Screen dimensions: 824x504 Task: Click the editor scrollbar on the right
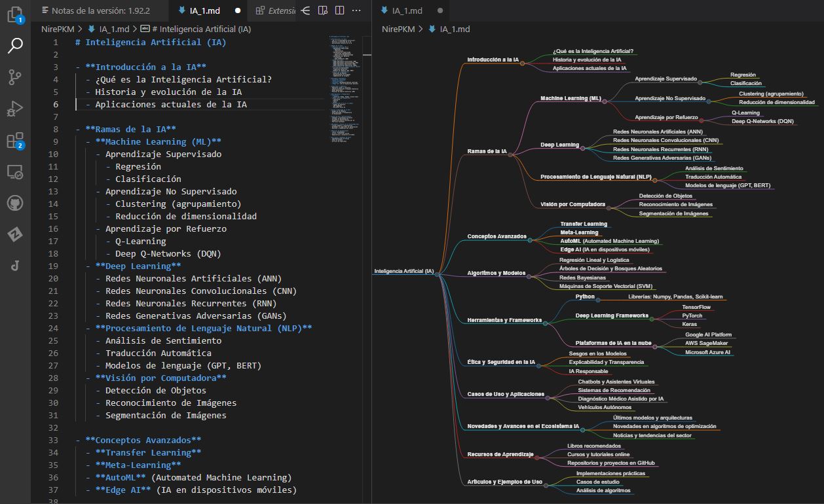pyautogui.click(x=367, y=65)
